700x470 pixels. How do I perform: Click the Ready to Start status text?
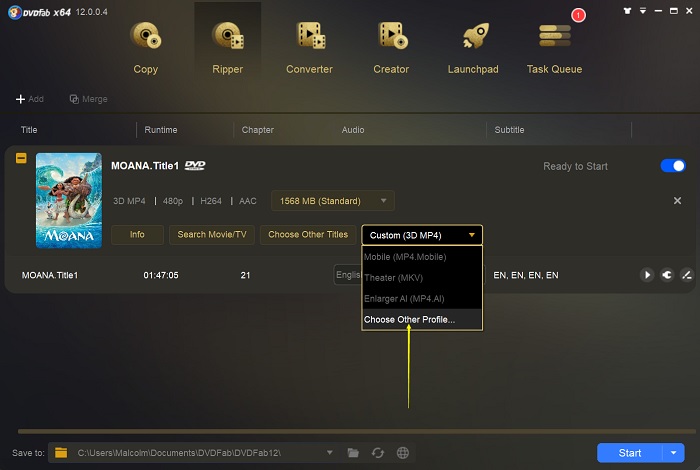click(x=575, y=166)
